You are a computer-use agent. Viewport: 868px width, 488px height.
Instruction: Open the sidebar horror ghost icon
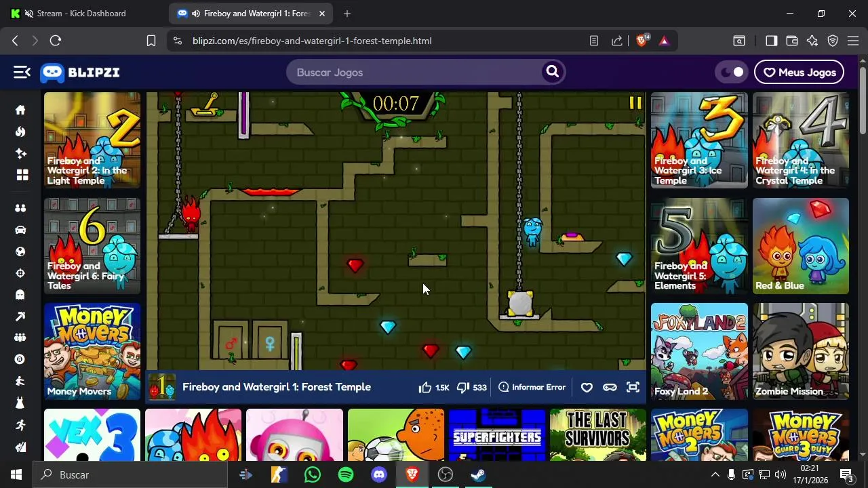coord(20,294)
